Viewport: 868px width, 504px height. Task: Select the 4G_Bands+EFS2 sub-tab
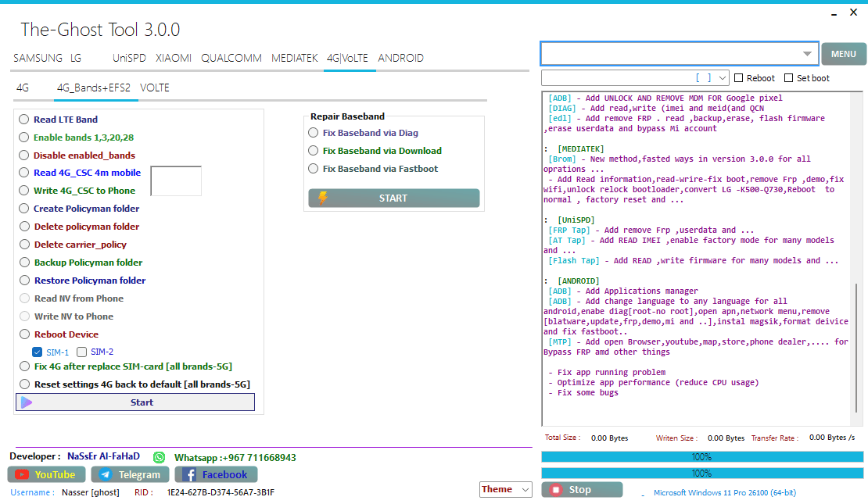point(94,88)
